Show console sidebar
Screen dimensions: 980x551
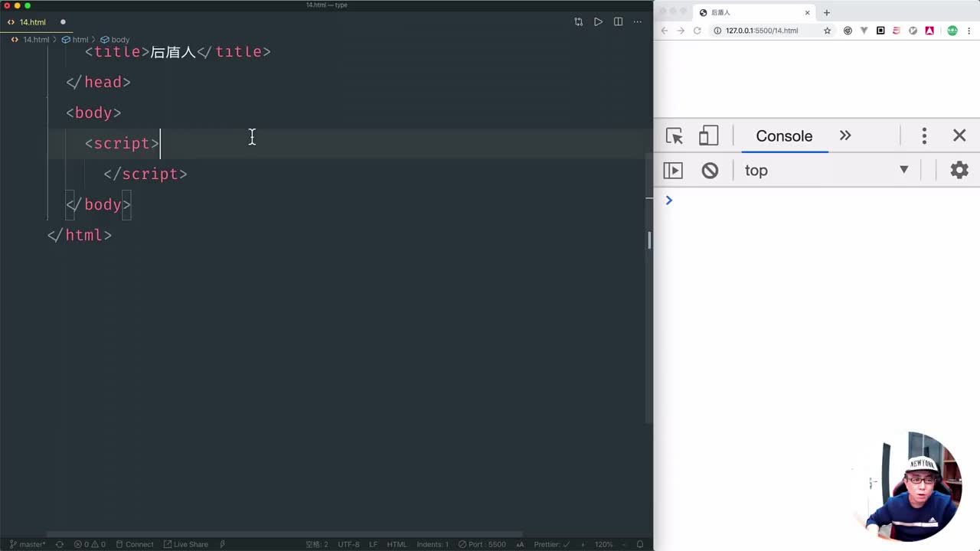pos(673,170)
